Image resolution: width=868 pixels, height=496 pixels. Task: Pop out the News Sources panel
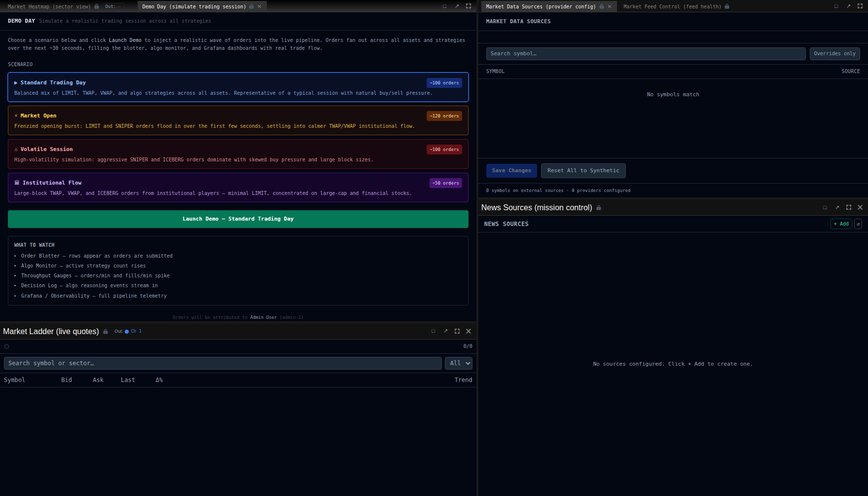click(x=837, y=208)
